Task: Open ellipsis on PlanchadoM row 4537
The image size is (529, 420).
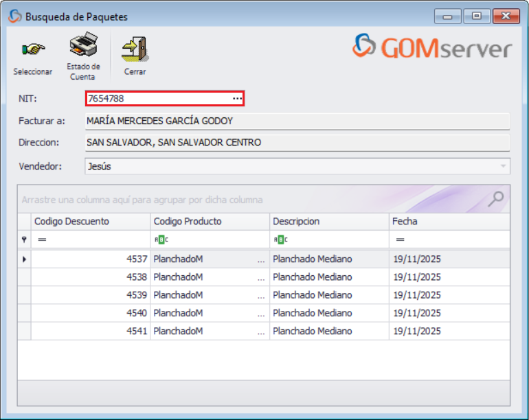Action: [260, 259]
